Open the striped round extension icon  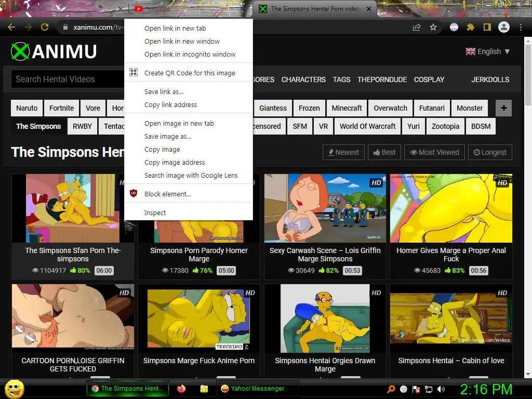pyautogui.click(x=454, y=27)
